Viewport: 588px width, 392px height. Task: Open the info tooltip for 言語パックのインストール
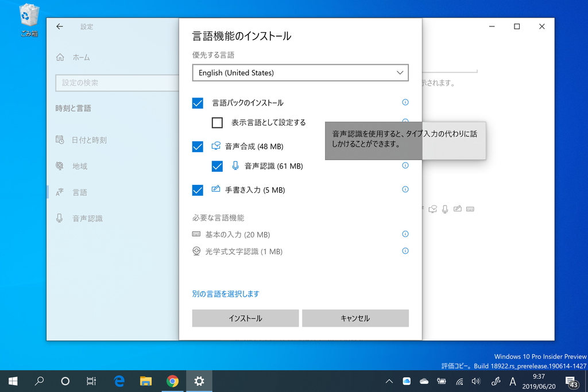405,102
